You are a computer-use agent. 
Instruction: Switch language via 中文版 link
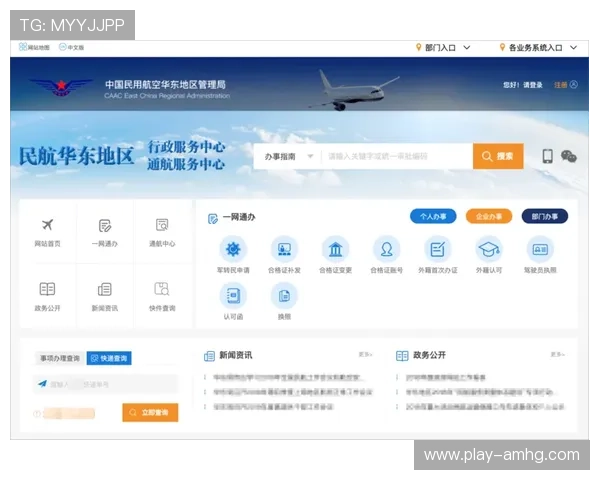[x=71, y=47]
